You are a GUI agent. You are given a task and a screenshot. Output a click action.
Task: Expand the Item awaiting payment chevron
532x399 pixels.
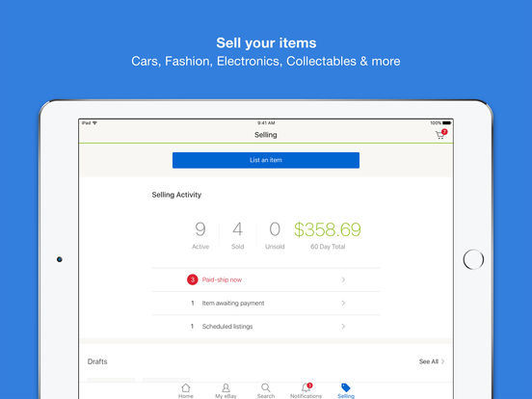point(343,303)
